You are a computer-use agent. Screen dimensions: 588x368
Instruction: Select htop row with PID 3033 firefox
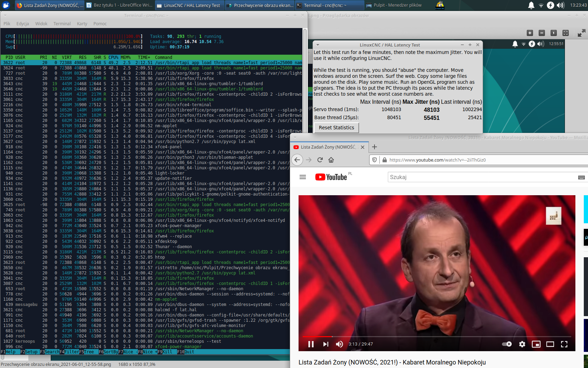pyautogui.click(x=151, y=79)
